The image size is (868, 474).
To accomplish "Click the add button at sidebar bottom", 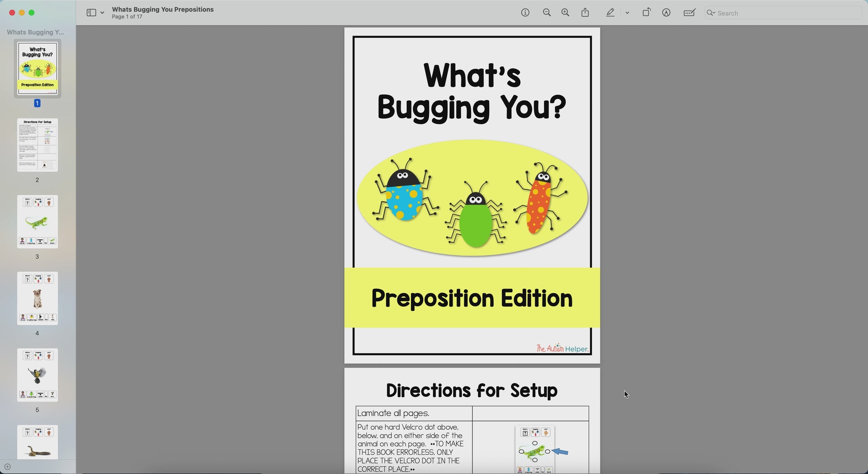I will 7,467.
